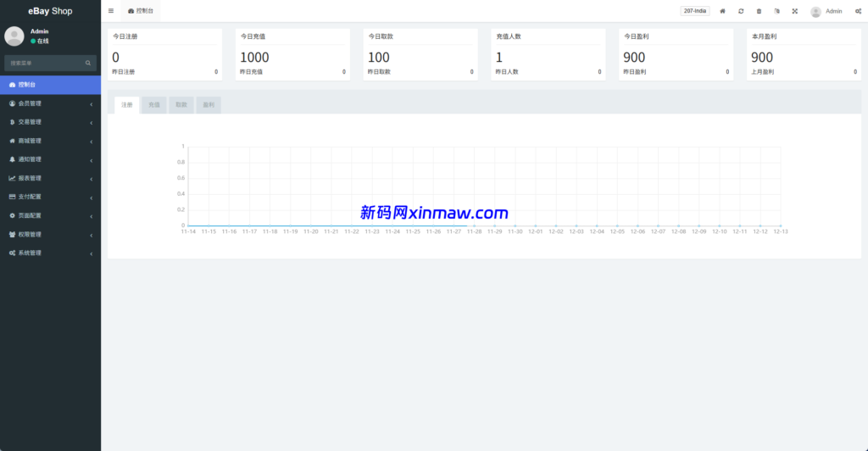This screenshot has height=451, width=868.
Task: Expand 系统管理 menu arrow
Action: pyautogui.click(x=92, y=253)
